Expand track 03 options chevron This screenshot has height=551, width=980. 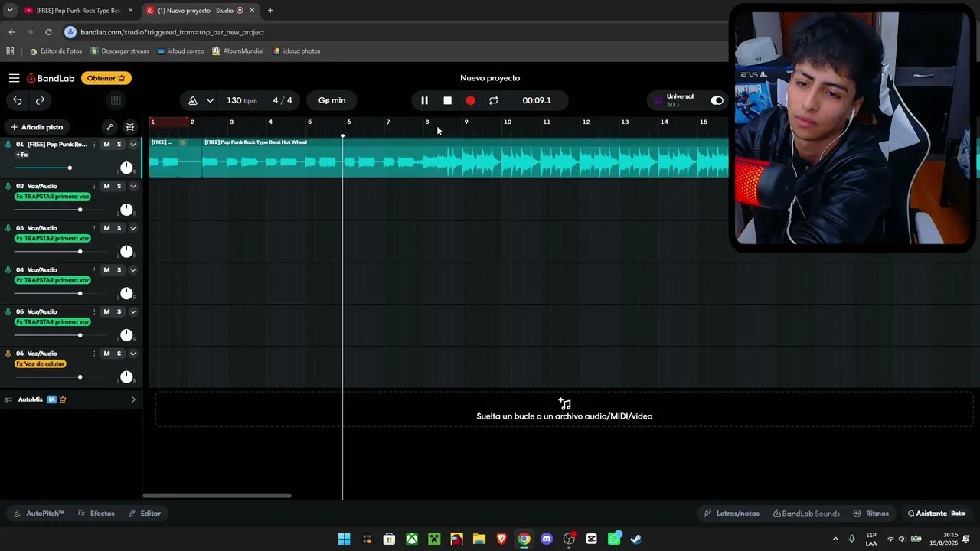(x=132, y=228)
